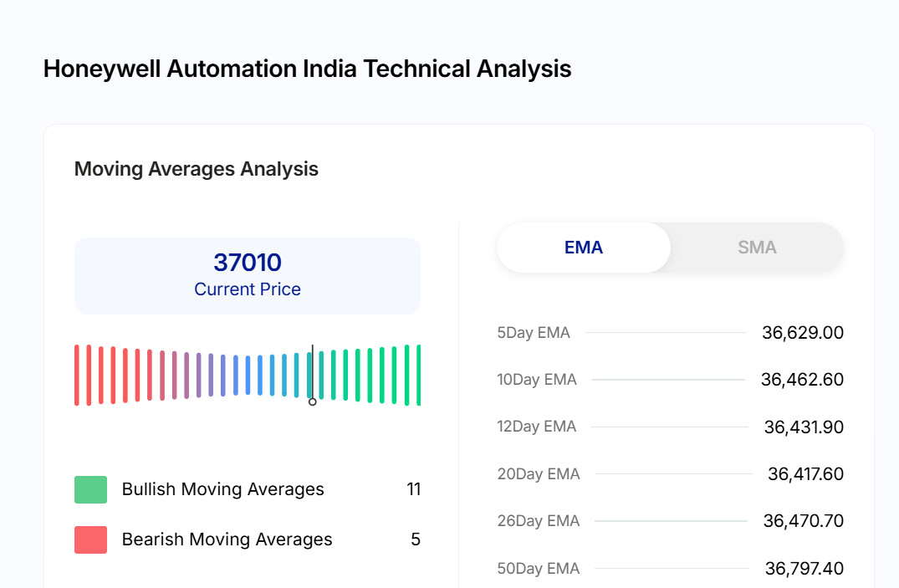Click the green Bullish Moving Averages swatch

(x=90, y=489)
